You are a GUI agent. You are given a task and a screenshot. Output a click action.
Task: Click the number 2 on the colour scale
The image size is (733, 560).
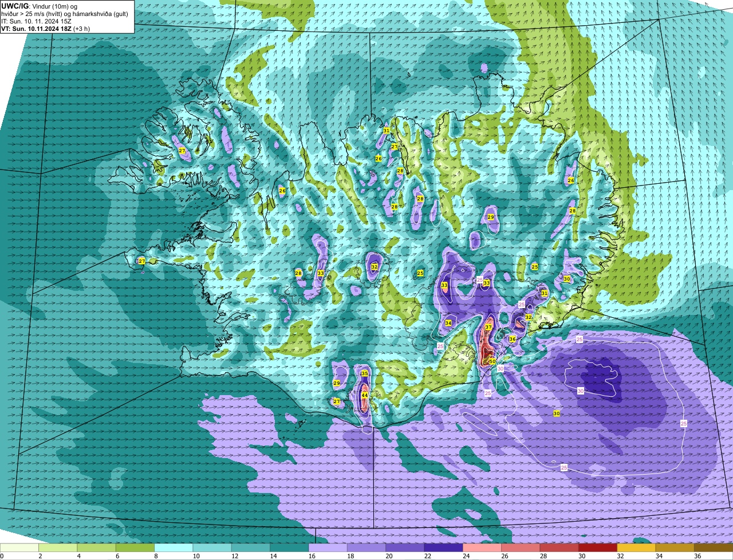[40, 556]
